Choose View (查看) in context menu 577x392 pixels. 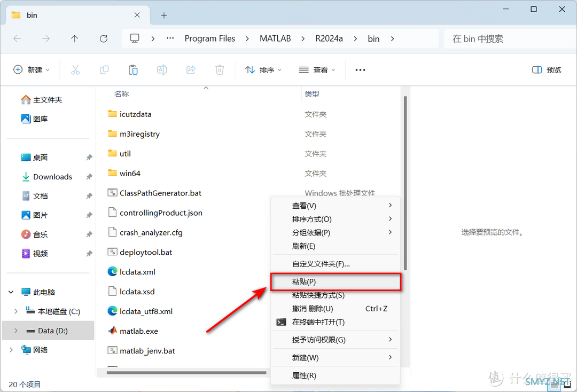click(x=336, y=206)
